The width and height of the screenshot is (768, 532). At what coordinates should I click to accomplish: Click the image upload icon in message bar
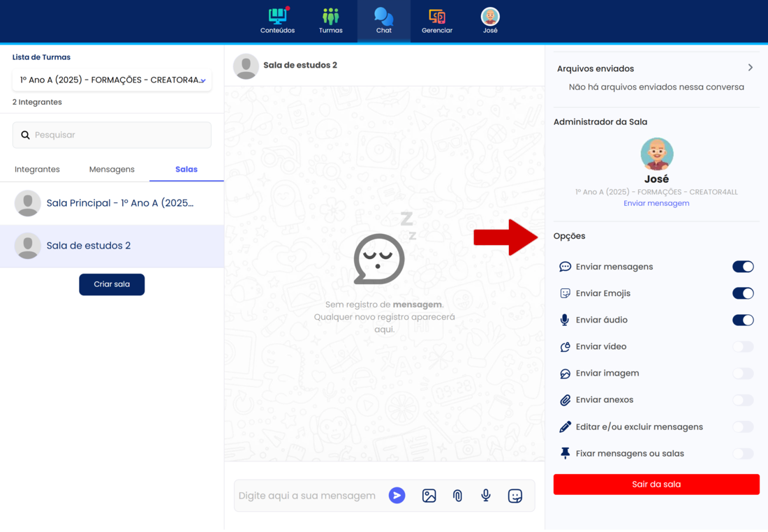[429, 496]
